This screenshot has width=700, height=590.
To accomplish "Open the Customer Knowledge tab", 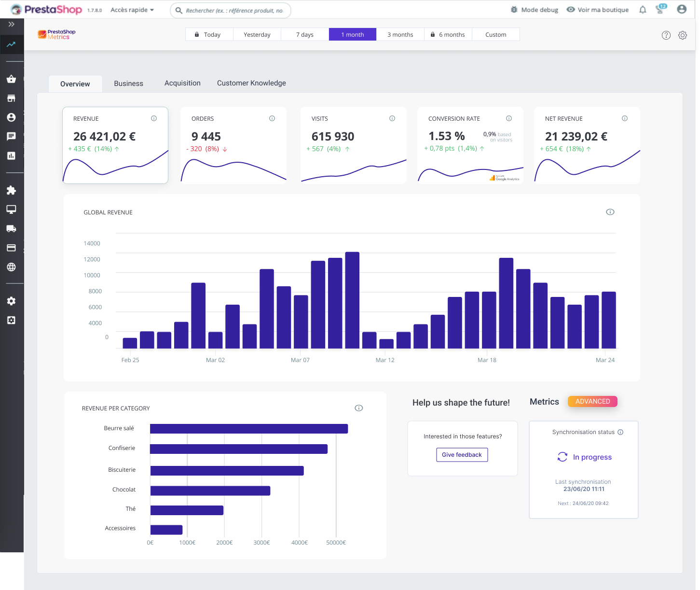I will point(251,83).
